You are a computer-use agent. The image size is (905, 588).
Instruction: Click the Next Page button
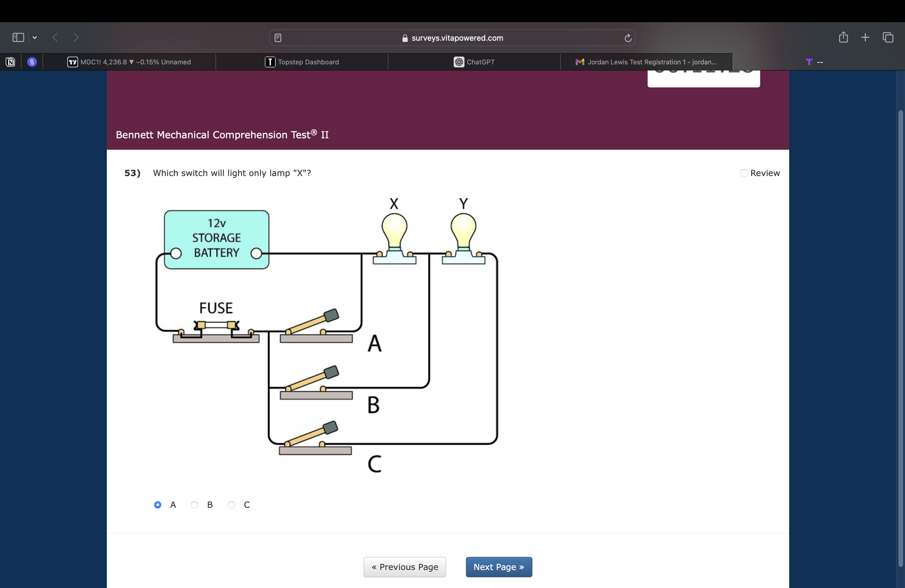pos(499,567)
